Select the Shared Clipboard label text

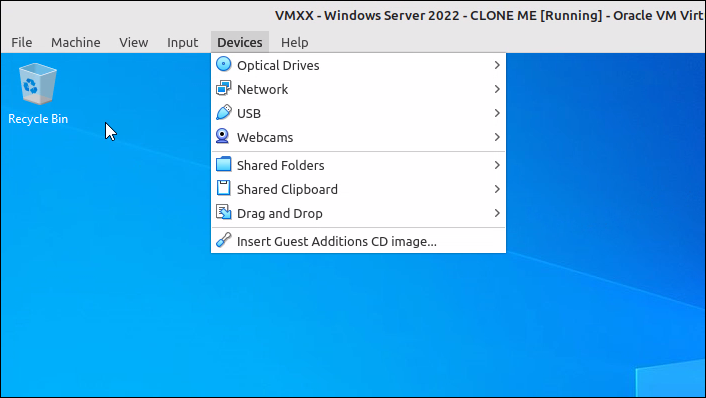[287, 190]
